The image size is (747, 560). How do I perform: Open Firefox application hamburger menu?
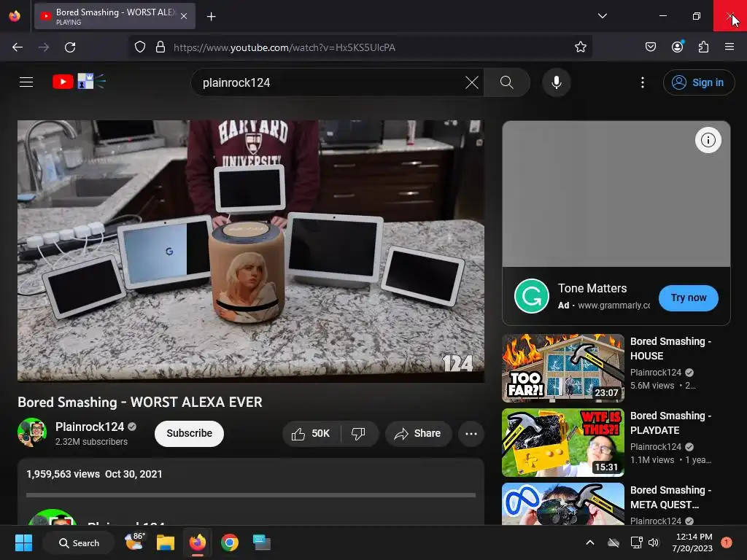coord(729,47)
